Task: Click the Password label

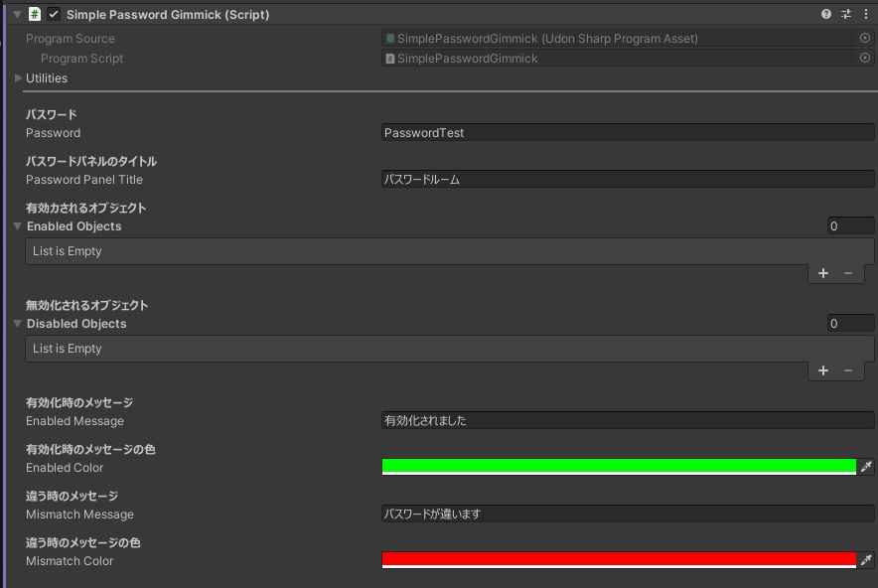Action: tap(54, 133)
